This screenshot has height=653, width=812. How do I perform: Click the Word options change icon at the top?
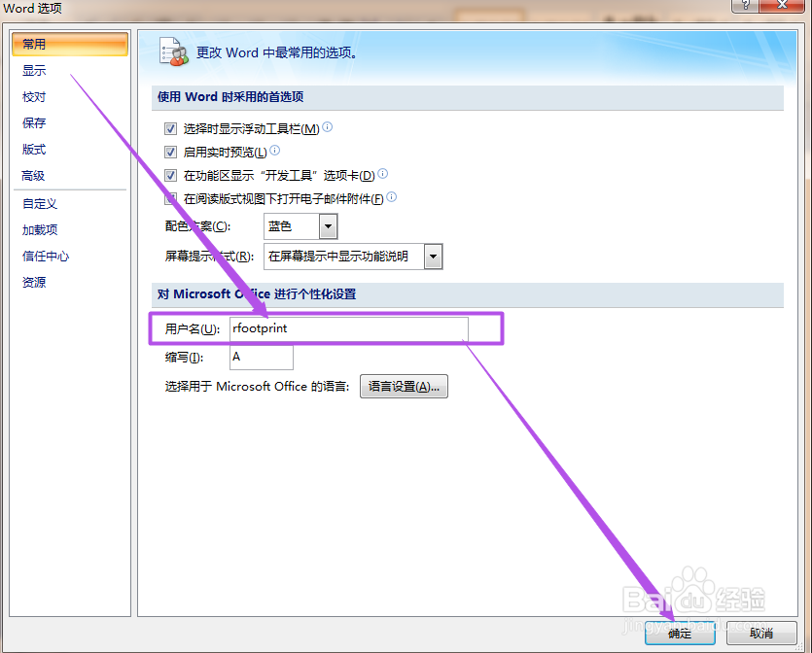coord(173,52)
